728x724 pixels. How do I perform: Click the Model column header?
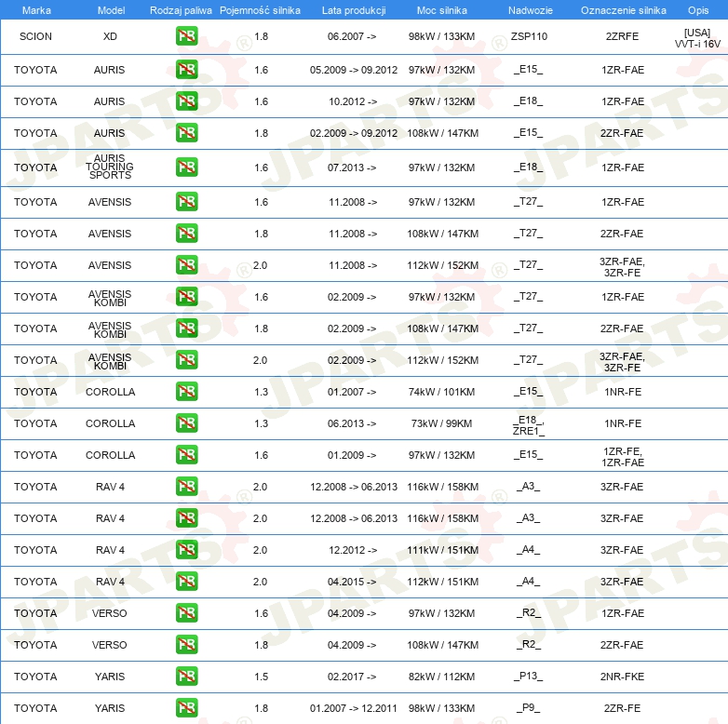tap(111, 10)
